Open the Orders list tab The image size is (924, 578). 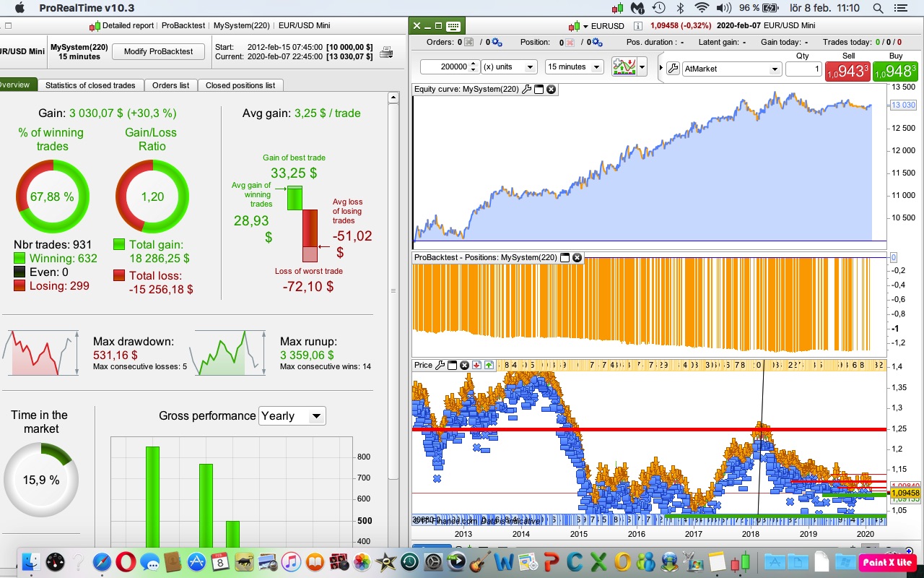click(x=170, y=85)
